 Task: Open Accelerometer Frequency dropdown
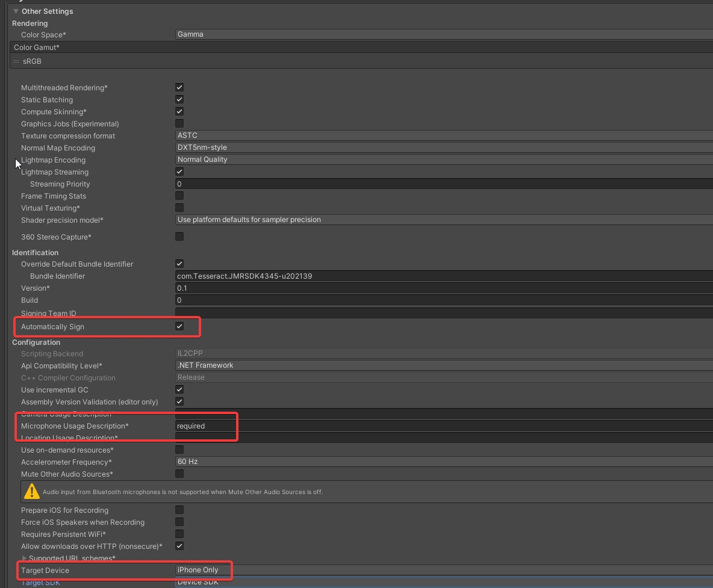pos(443,462)
